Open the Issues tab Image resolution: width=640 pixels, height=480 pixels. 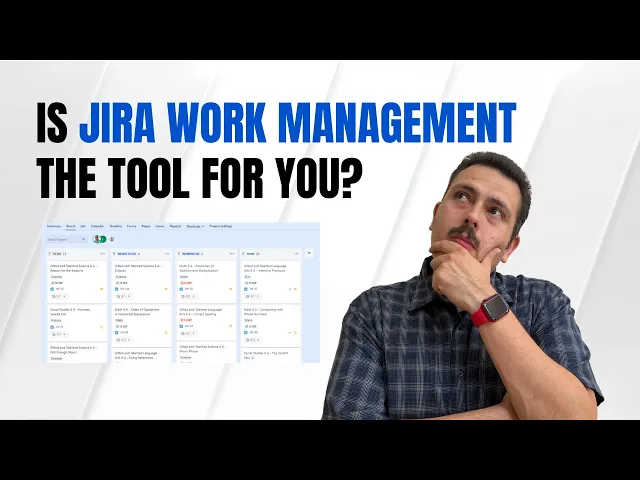[x=160, y=226]
